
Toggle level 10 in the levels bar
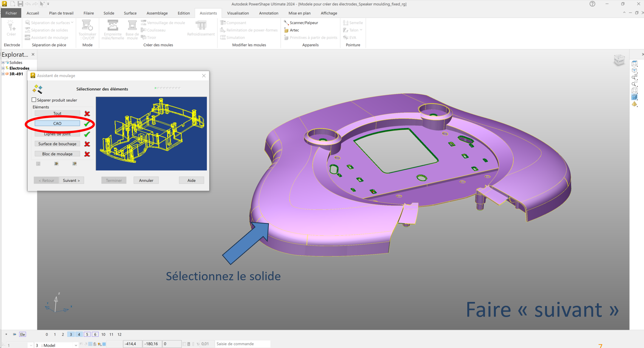pos(103,334)
